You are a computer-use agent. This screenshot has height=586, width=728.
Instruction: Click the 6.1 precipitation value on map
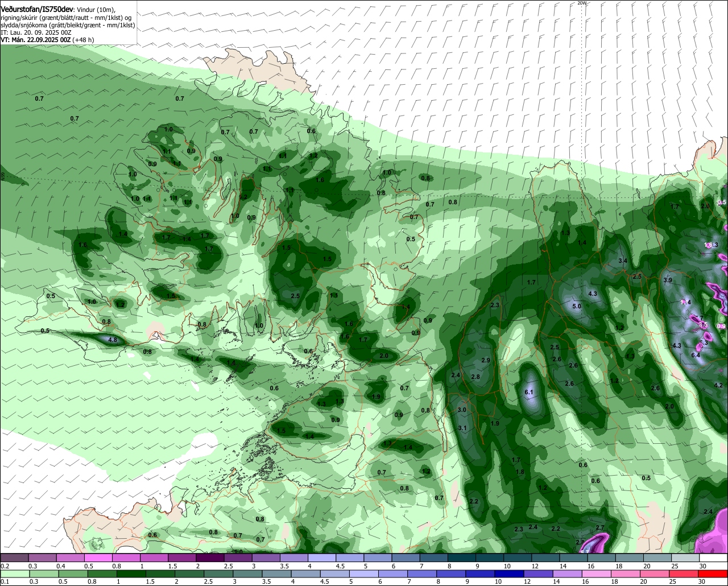[x=528, y=392]
